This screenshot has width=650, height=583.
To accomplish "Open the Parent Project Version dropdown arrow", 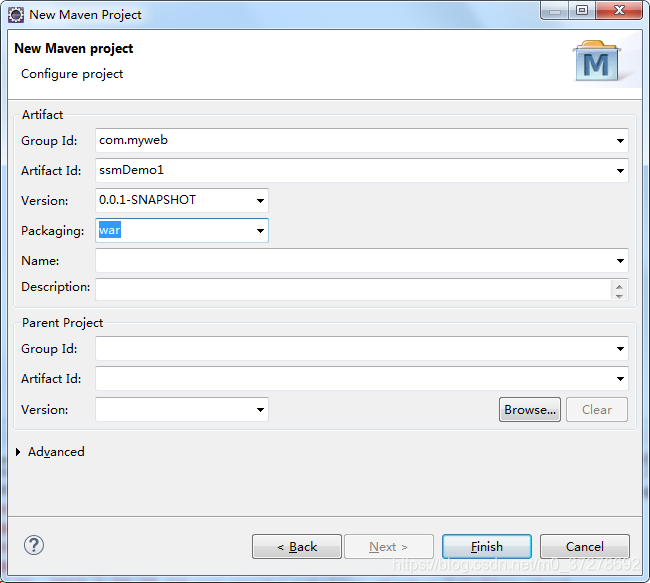I will (260, 410).
